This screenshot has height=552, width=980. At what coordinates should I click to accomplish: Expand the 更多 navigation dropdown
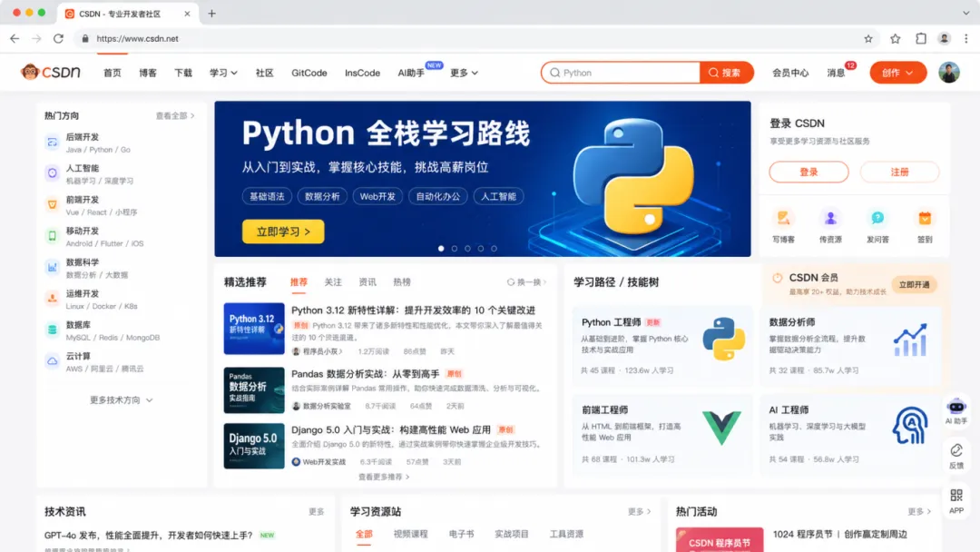[x=464, y=74]
